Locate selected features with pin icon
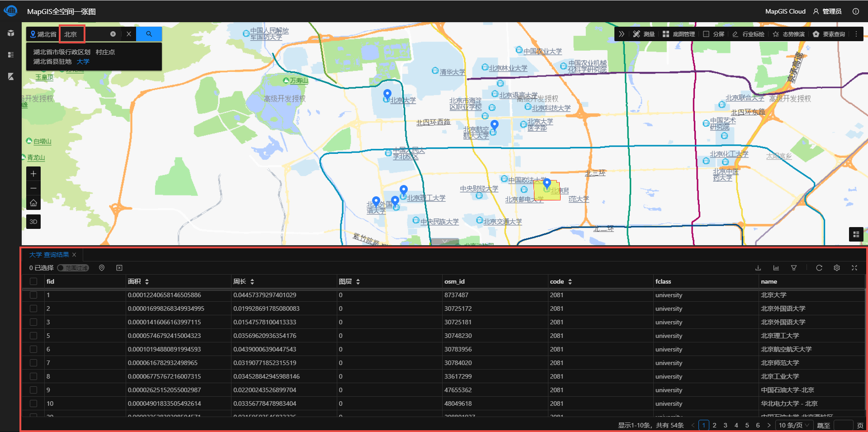868x432 pixels. (102, 268)
